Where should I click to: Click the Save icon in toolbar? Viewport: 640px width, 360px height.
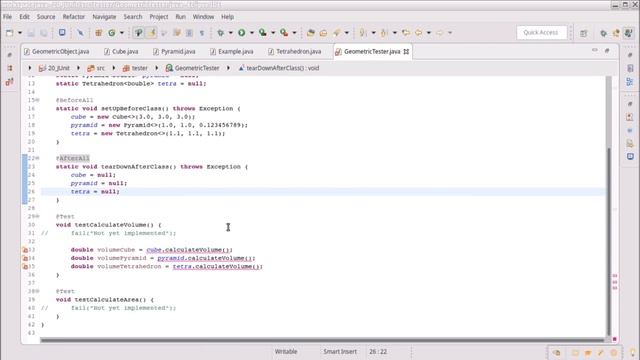click(x=31, y=33)
